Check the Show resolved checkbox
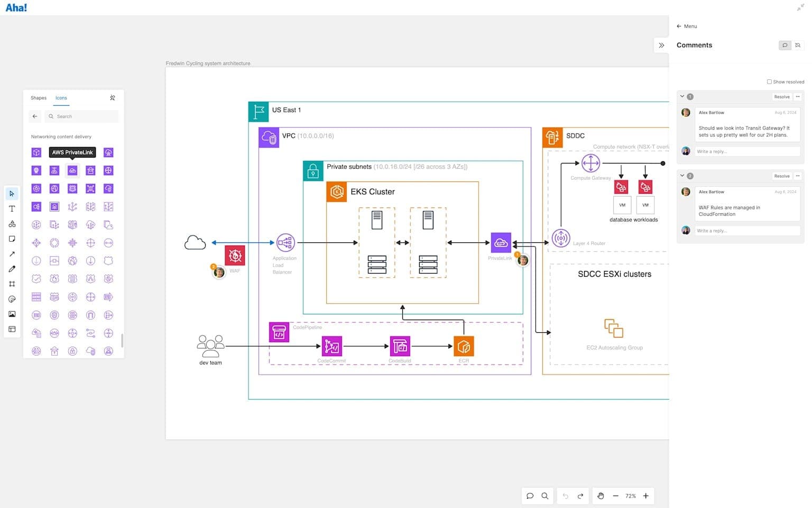The height and width of the screenshot is (508, 812). (769, 82)
